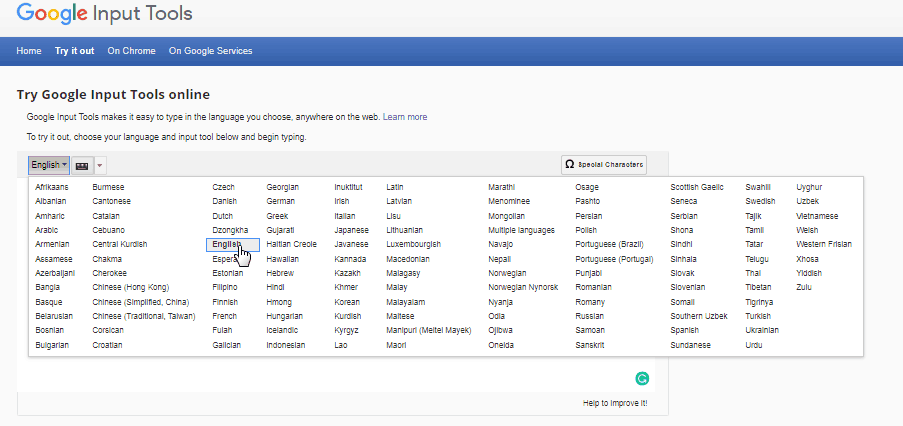Choose Chinese (Traditional, Taiwan)

143,317
